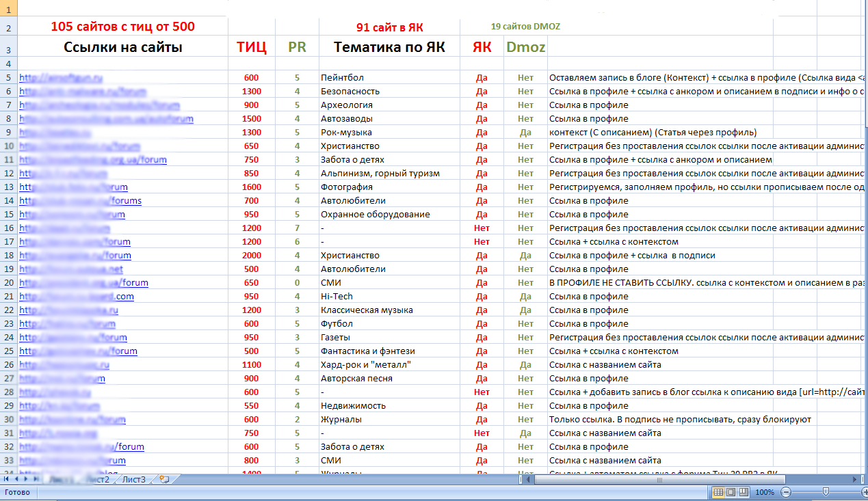Select the red 'ТИЦ' header cell
The image size is (868, 501).
click(x=252, y=46)
